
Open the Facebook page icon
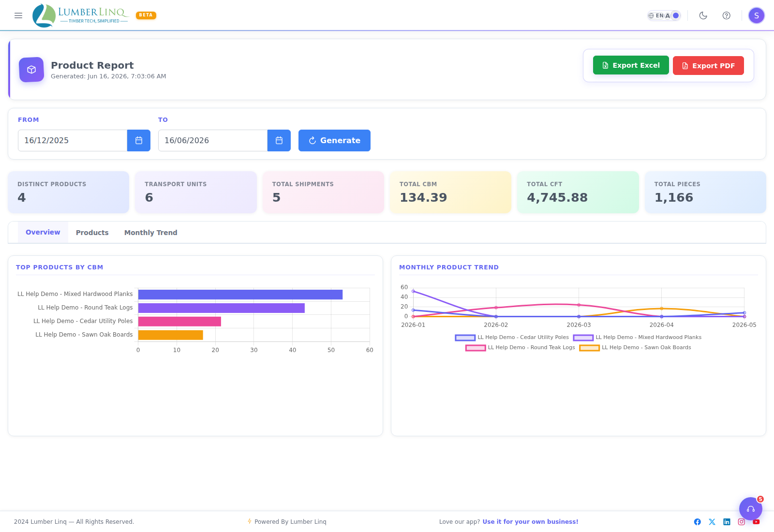698,522
